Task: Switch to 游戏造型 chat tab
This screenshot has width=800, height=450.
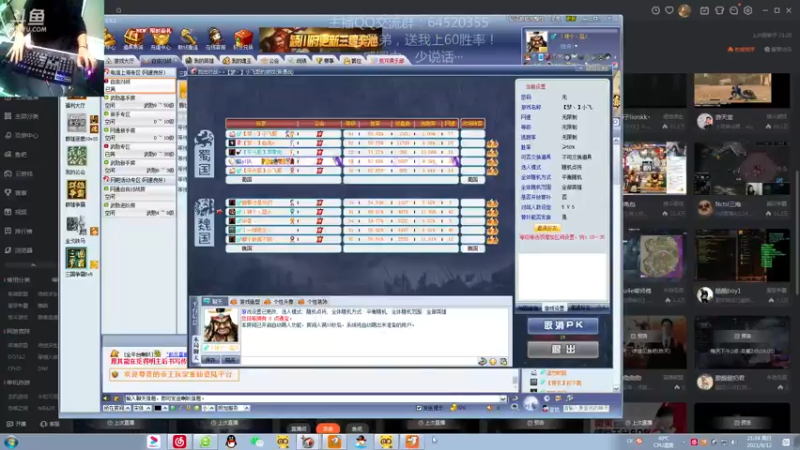Action: click(245, 302)
